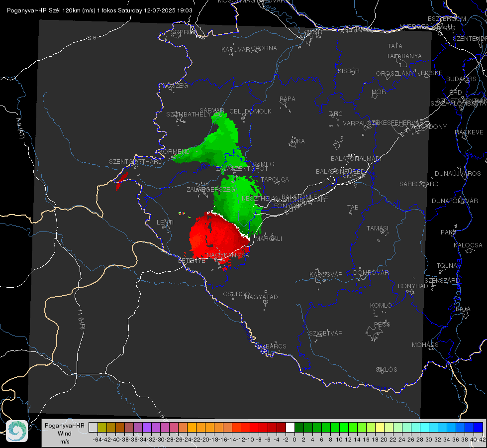Select the RÁCKEVE label

pos(469,132)
